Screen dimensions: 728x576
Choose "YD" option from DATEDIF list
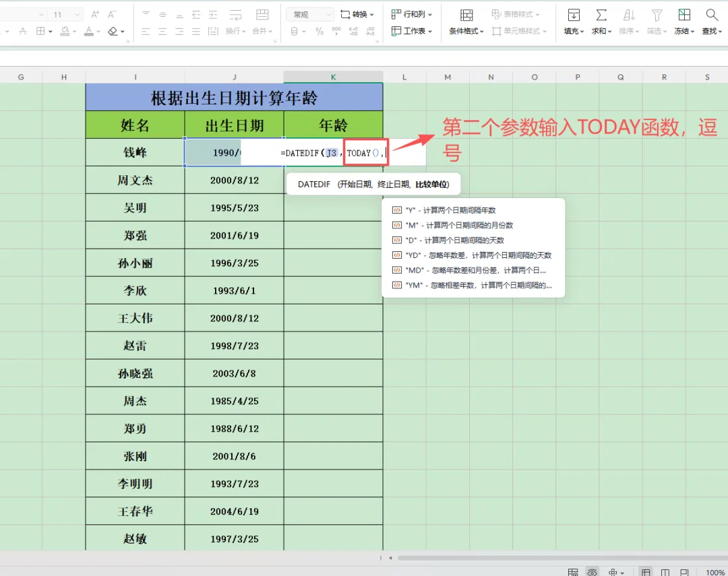click(473, 255)
